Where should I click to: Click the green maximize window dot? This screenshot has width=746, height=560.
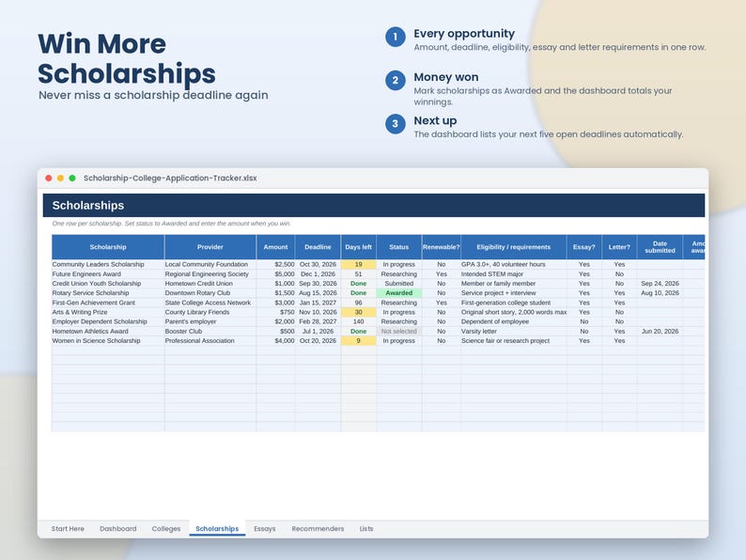(x=72, y=178)
